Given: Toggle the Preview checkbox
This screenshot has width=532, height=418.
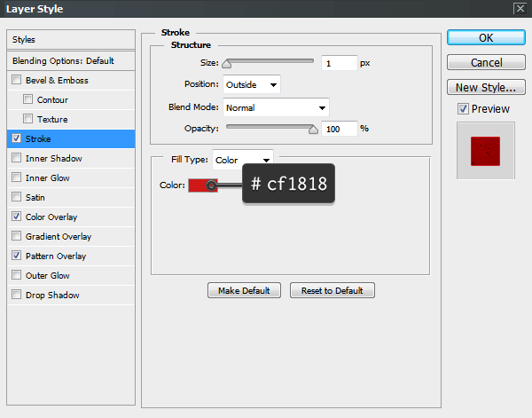Looking at the screenshot, I should [463, 109].
